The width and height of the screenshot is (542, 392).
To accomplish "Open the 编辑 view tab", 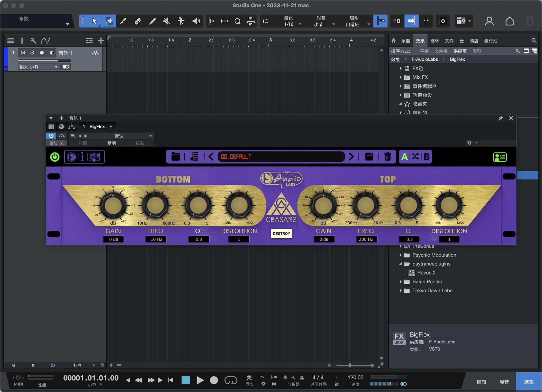I will coord(481,382).
